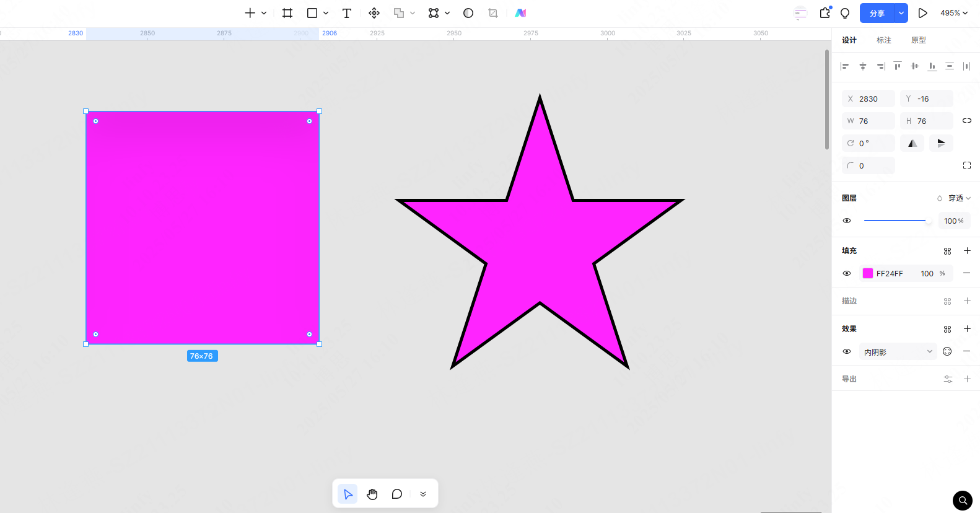Remove the inner shadow effect
The height and width of the screenshot is (513, 980).
point(967,351)
